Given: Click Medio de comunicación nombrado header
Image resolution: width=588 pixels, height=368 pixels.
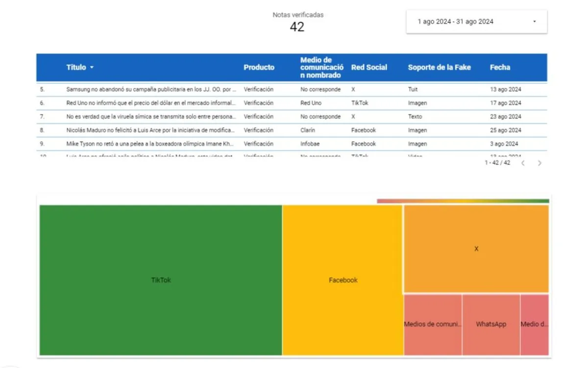Looking at the screenshot, I should pos(321,68).
